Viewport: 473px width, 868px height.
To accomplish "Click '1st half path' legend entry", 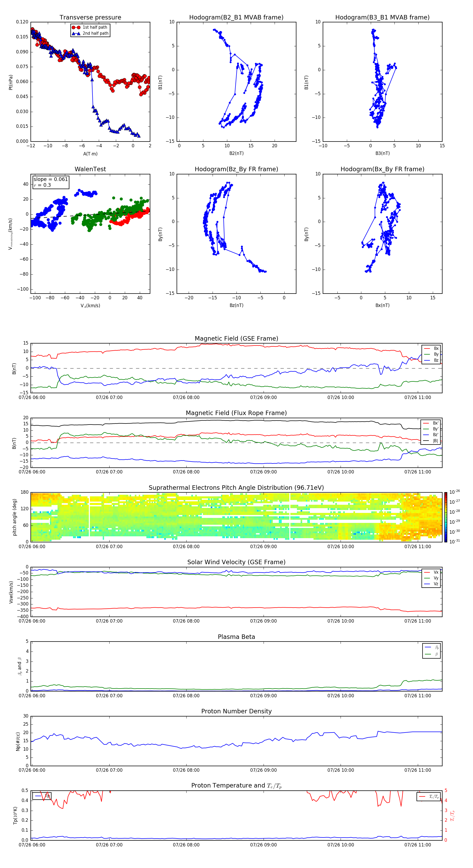I will click(90, 27).
